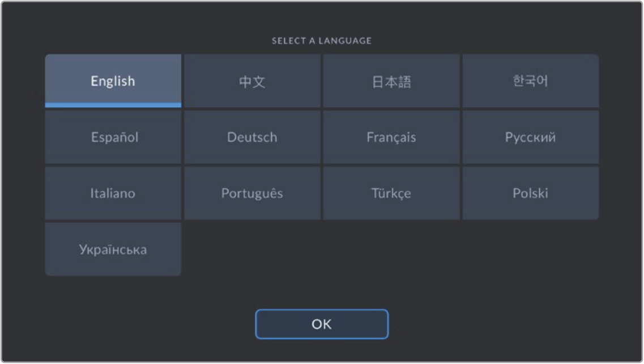The width and height of the screenshot is (644, 364).
Task: Switch the interface to Chinese
Action: pyautogui.click(x=252, y=81)
